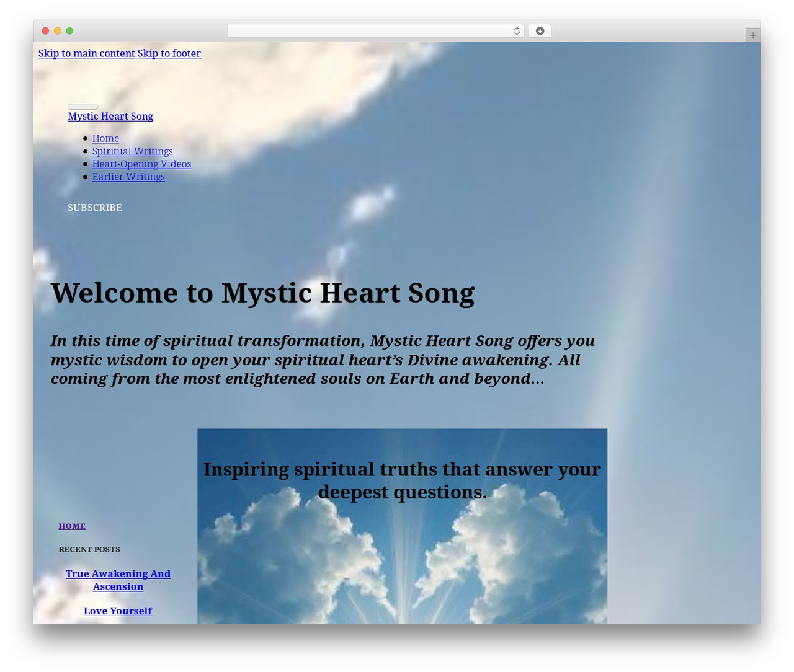Open the Love Yourself post
The width and height of the screenshot is (794, 672).
(118, 611)
